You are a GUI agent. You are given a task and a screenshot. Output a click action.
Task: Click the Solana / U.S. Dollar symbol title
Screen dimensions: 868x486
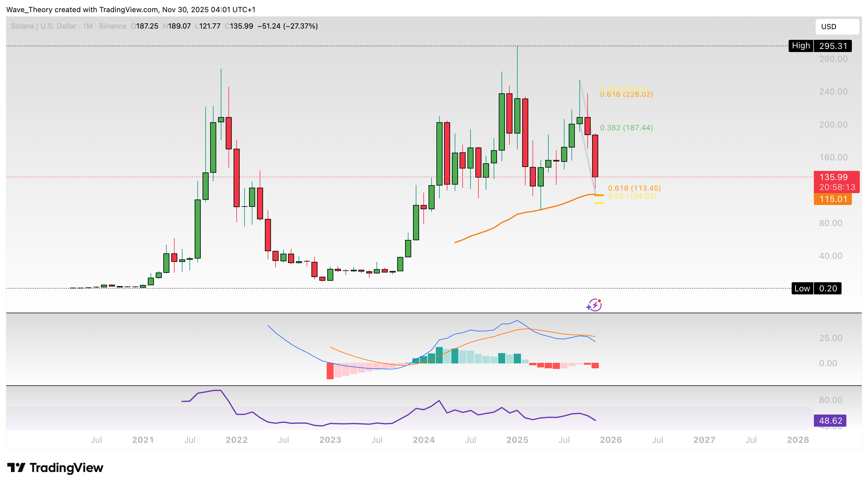pyautogui.click(x=44, y=26)
